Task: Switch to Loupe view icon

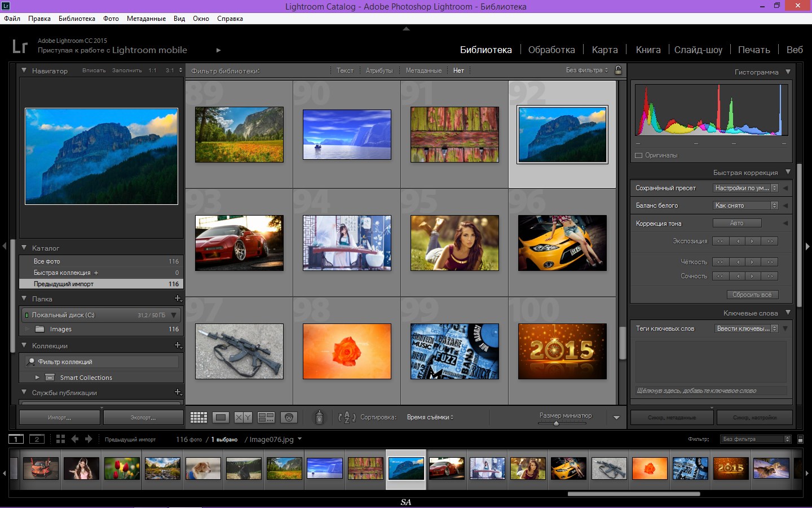Action: tap(220, 417)
